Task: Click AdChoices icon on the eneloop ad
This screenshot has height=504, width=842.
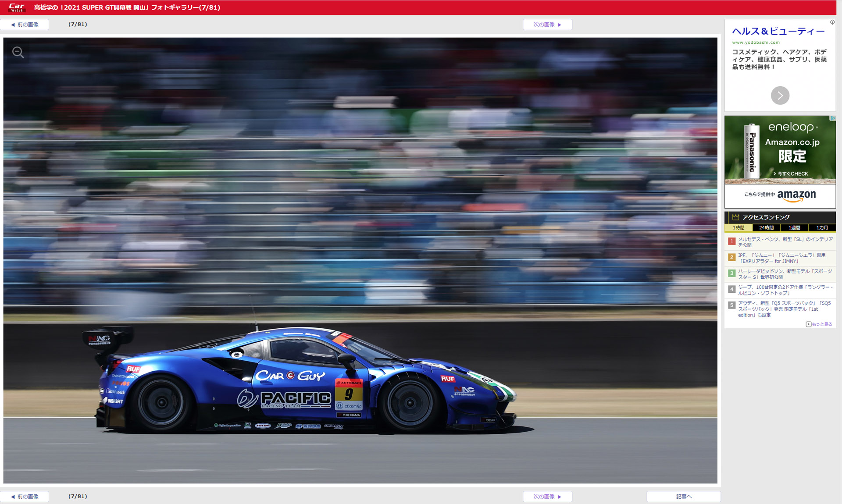Action: (832, 118)
